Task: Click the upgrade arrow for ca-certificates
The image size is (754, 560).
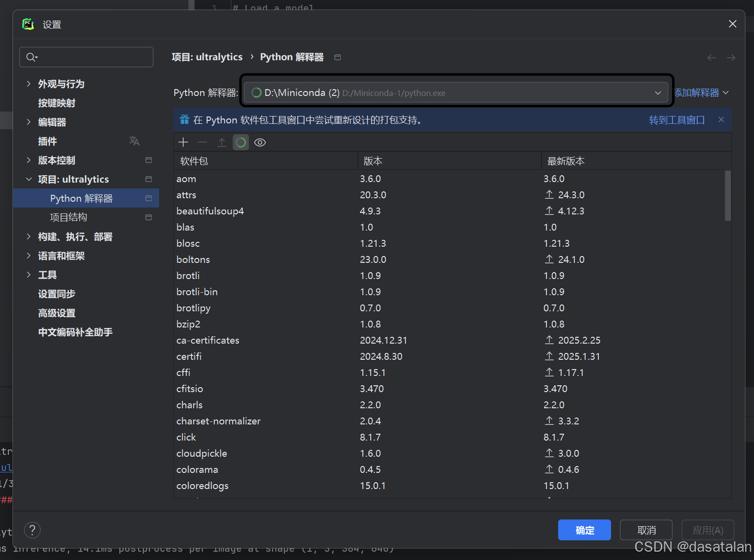Action: (549, 340)
